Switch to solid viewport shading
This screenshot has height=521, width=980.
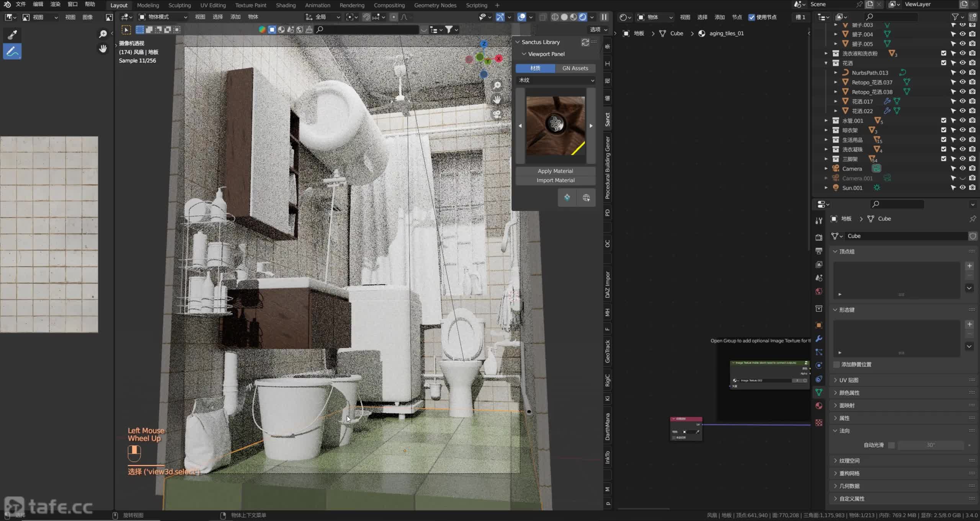(564, 17)
